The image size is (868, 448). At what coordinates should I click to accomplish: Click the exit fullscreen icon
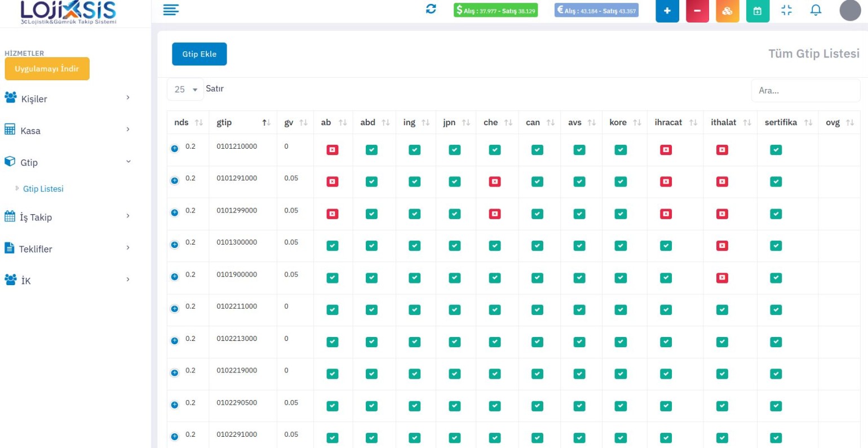click(787, 10)
